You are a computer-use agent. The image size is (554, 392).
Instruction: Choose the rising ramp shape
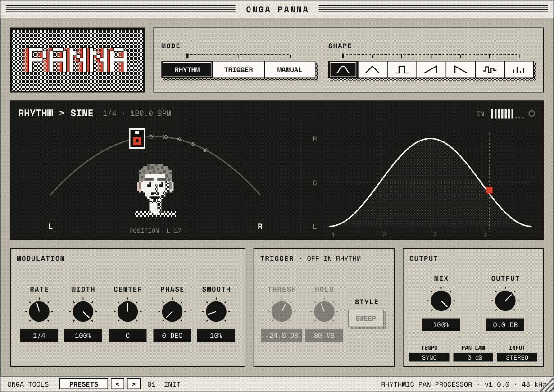point(431,70)
